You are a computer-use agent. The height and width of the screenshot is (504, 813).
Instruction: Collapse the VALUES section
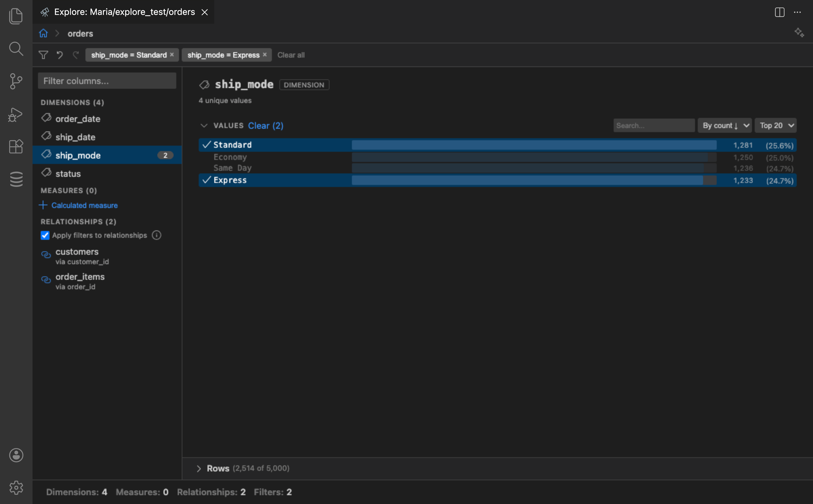[204, 126]
